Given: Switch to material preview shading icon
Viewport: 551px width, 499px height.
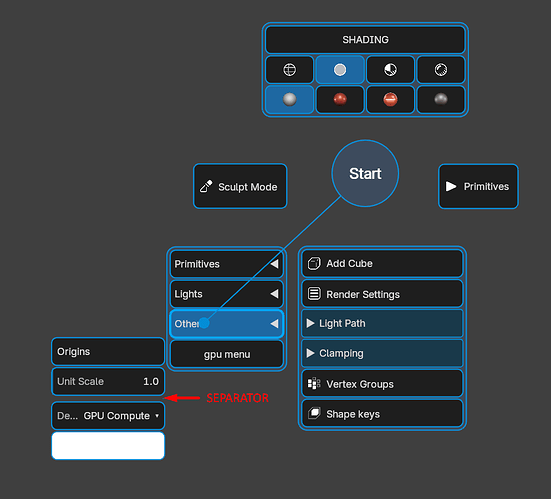Looking at the screenshot, I should pyautogui.click(x=390, y=70).
